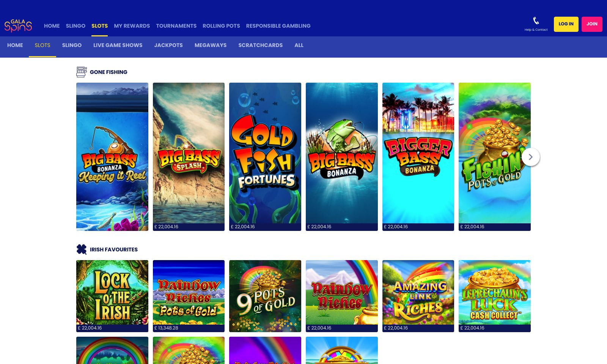The width and height of the screenshot is (607, 364).
Task: Switch to the Megaways tab
Action: [x=211, y=45]
